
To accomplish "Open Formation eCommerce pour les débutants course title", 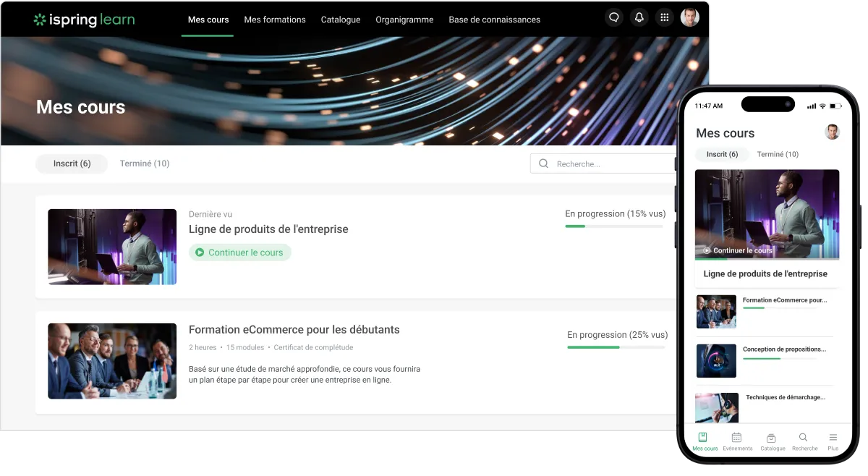I will click(x=293, y=329).
